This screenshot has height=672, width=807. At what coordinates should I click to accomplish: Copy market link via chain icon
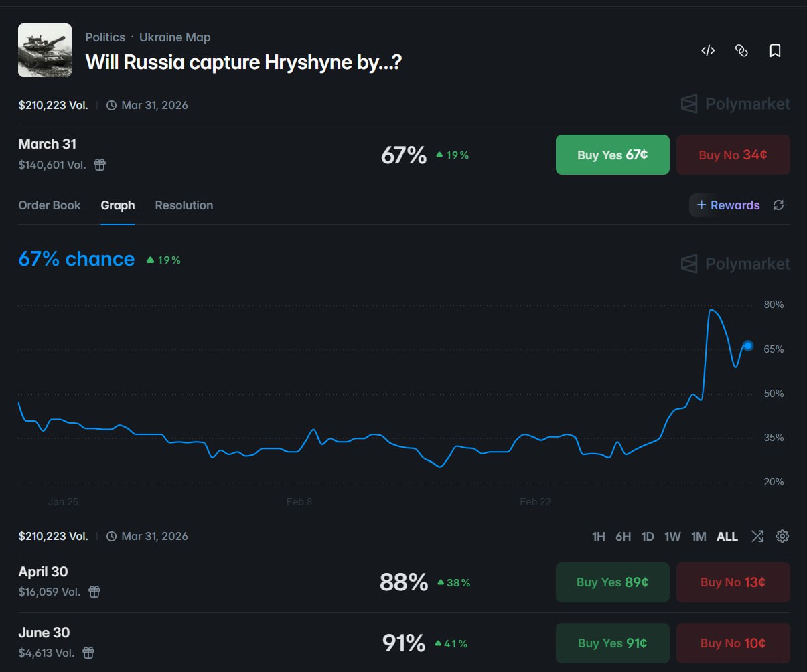741,50
